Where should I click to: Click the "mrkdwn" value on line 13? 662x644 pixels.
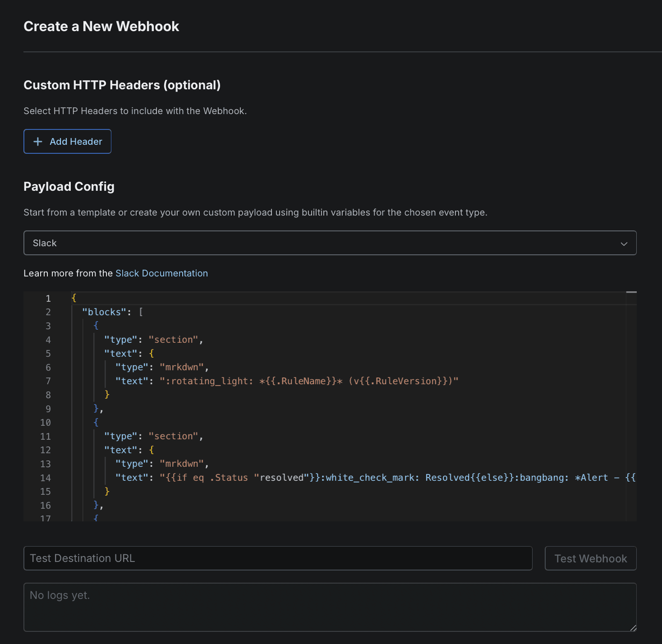[182, 464]
